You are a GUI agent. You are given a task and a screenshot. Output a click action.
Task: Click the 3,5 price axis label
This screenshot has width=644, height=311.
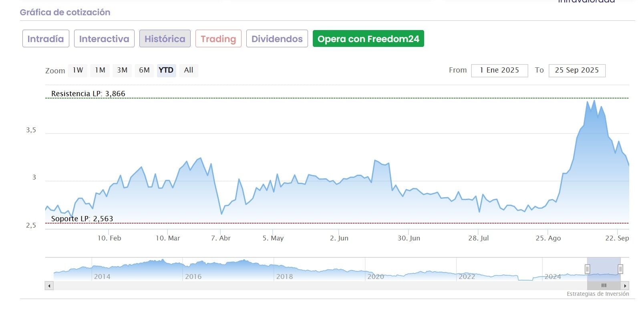31,130
